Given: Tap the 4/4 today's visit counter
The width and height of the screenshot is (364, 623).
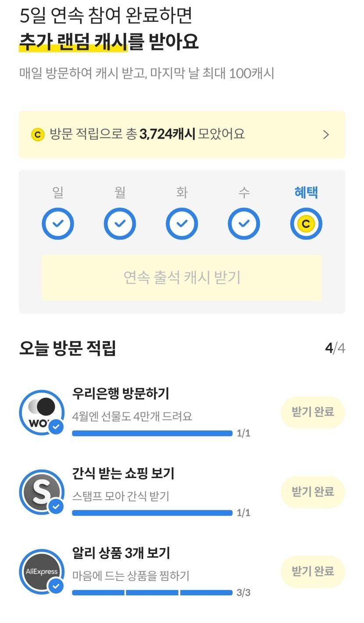Looking at the screenshot, I should (335, 348).
